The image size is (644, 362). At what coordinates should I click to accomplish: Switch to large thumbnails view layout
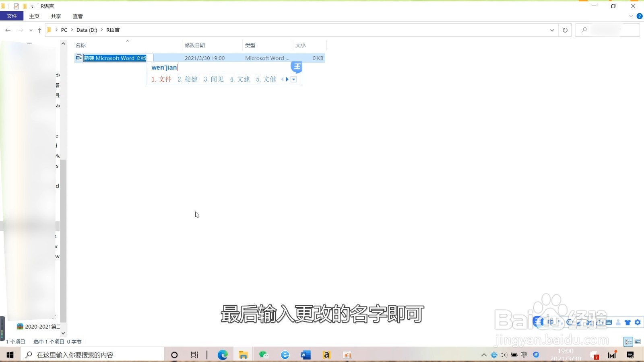(638, 341)
